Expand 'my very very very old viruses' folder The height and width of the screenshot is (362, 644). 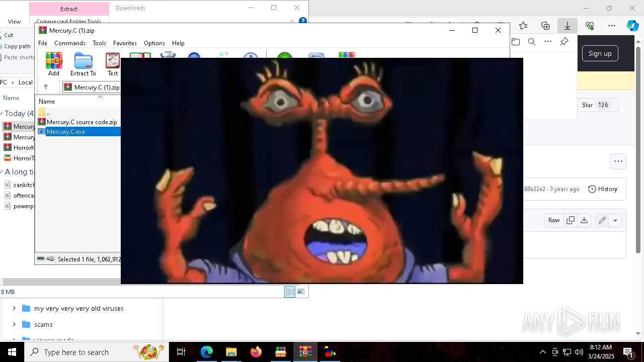pos(14,308)
